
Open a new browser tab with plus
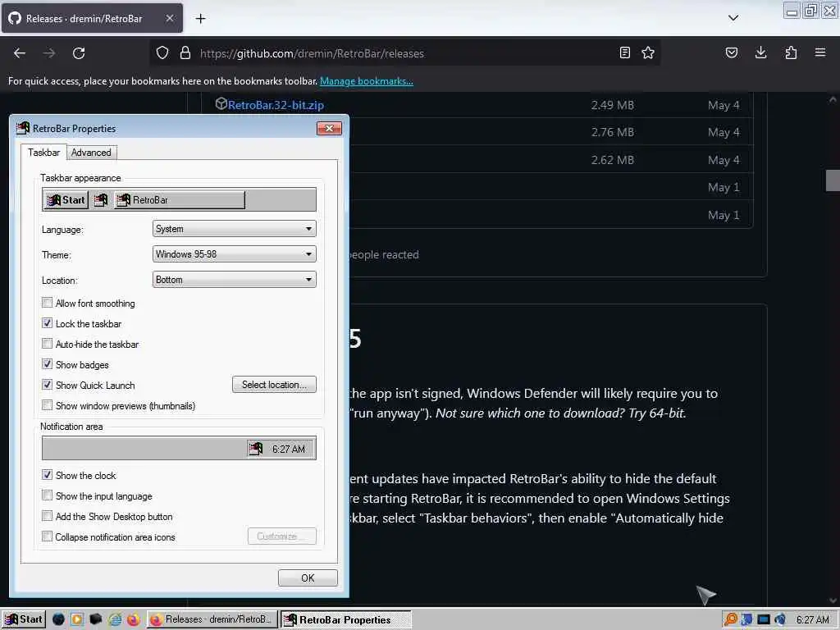[200, 19]
